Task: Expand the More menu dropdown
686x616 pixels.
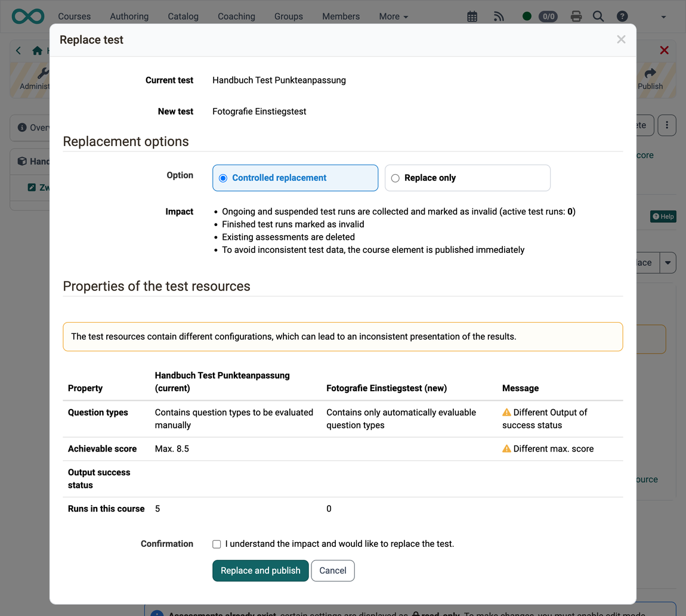Action: pyautogui.click(x=393, y=17)
